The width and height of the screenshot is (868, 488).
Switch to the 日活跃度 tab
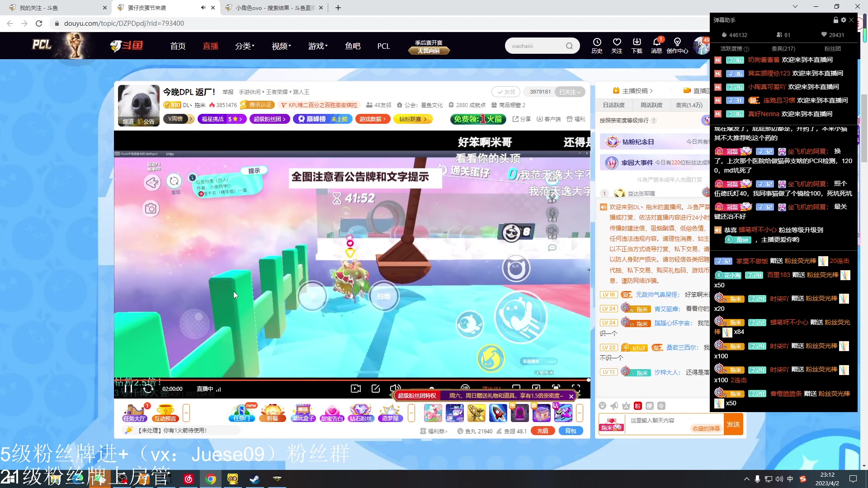[x=613, y=105]
